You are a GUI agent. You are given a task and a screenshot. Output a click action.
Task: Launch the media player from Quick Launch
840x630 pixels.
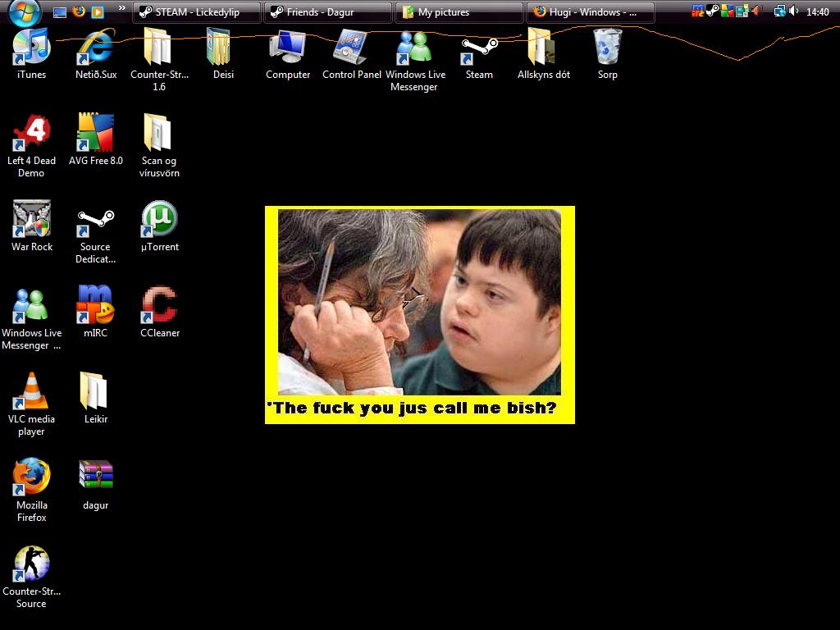pyautogui.click(x=98, y=11)
